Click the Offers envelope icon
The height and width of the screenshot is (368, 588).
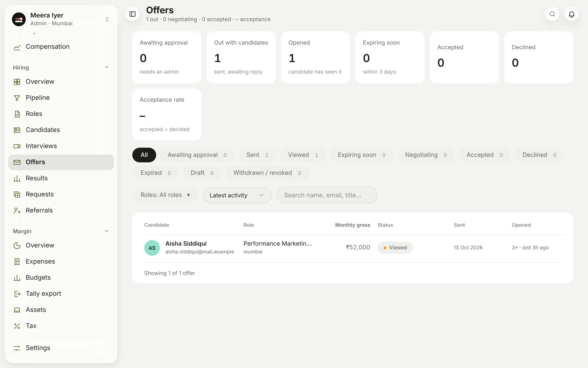pyautogui.click(x=17, y=162)
